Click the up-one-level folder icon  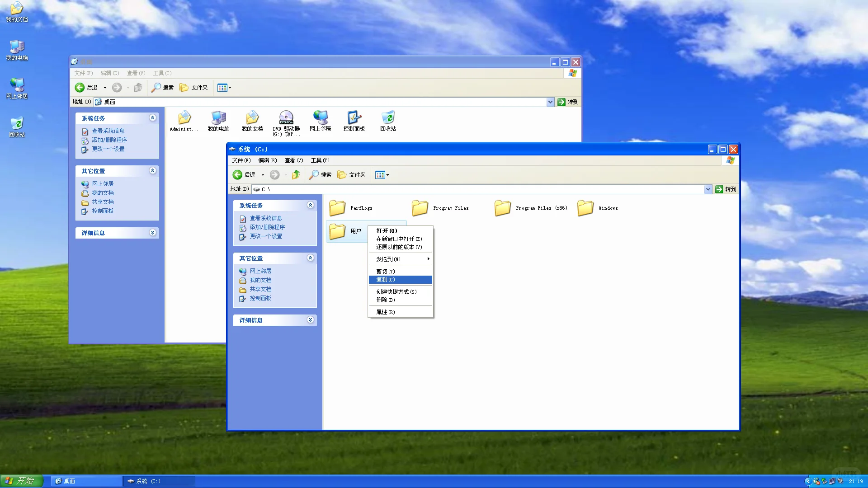point(296,175)
